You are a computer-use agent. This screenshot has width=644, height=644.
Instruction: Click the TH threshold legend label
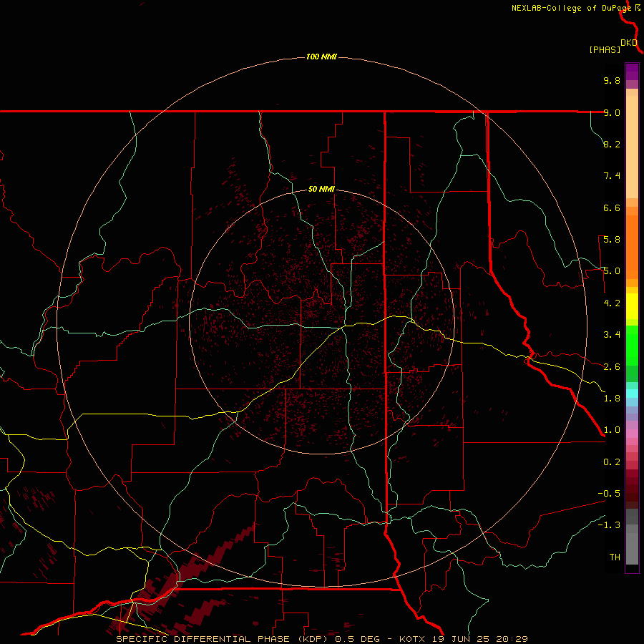[615, 557]
